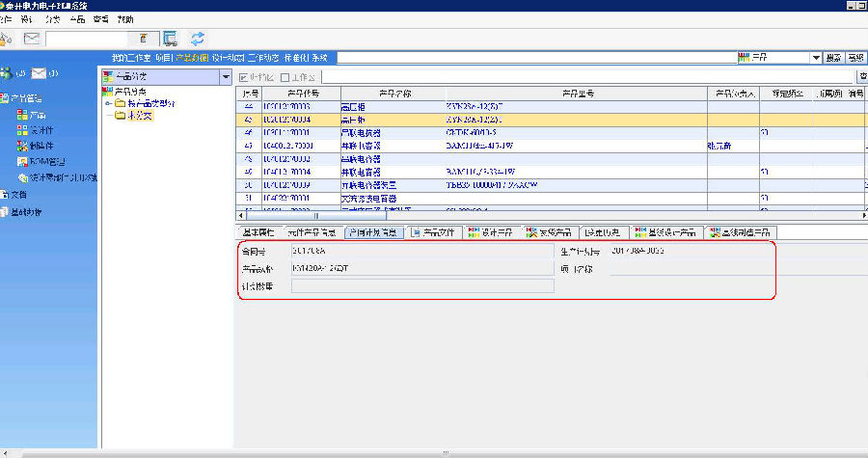Open the product type search dropdown

click(x=816, y=58)
